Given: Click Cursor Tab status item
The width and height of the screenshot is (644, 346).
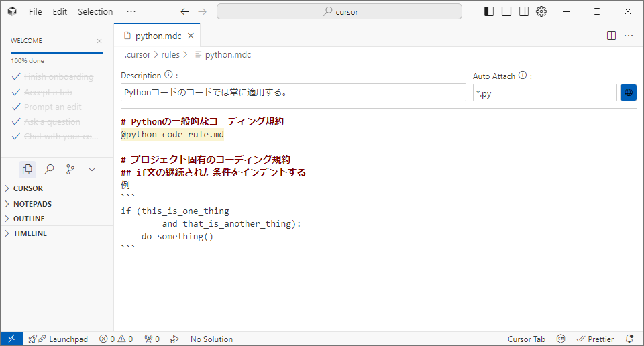Looking at the screenshot, I should point(526,339).
